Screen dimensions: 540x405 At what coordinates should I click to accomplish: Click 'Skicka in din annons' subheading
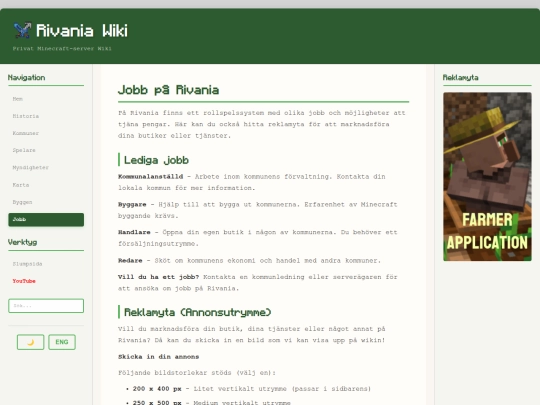[158, 357]
